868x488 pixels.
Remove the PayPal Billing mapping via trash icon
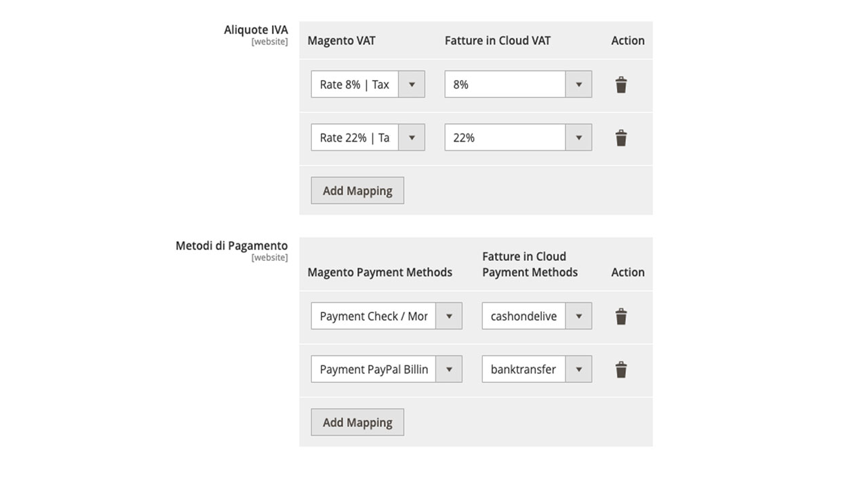[x=621, y=369]
